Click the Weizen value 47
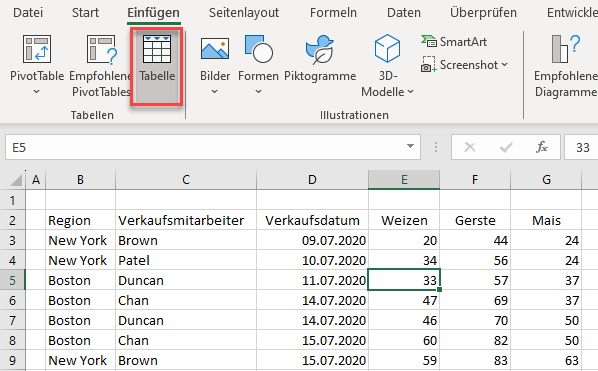The image size is (598, 371). [x=404, y=300]
